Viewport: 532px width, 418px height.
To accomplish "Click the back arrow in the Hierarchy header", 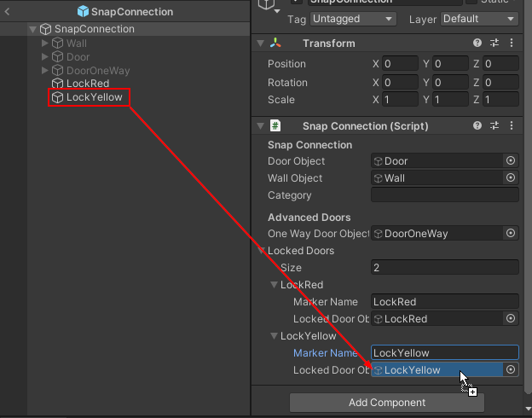I will point(8,12).
